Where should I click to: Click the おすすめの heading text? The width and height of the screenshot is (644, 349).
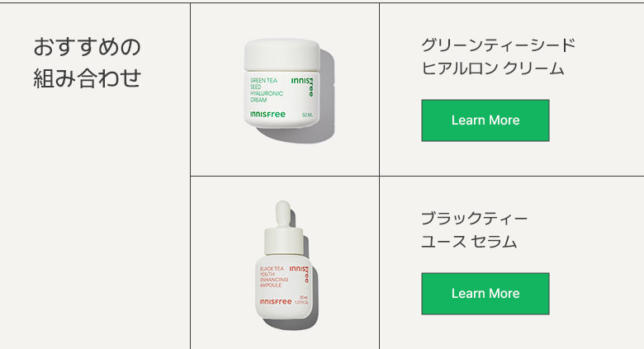(87, 47)
